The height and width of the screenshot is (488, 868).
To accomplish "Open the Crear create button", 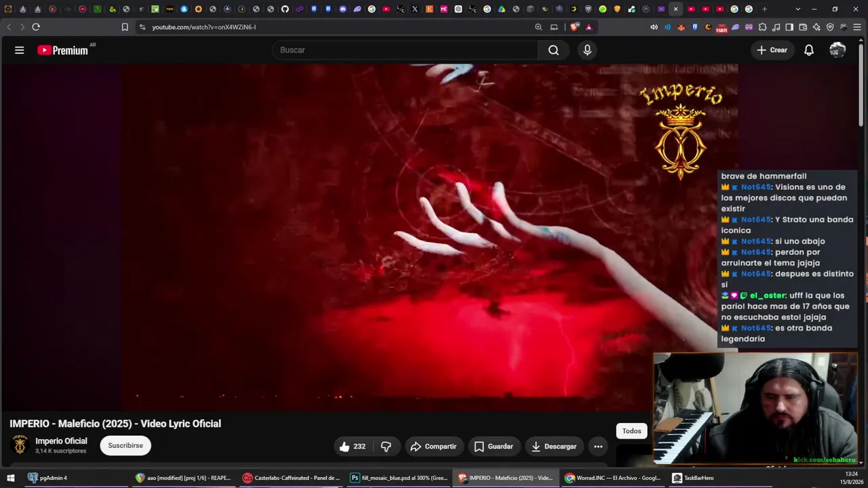I will pos(772,50).
